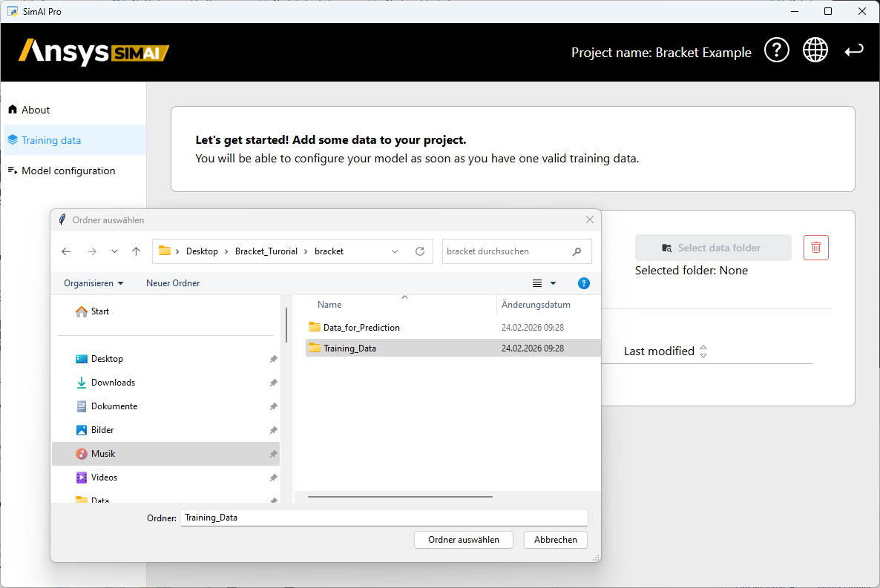Click the red trash delete icon
The image size is (880, 588).
tap(816, 248)
